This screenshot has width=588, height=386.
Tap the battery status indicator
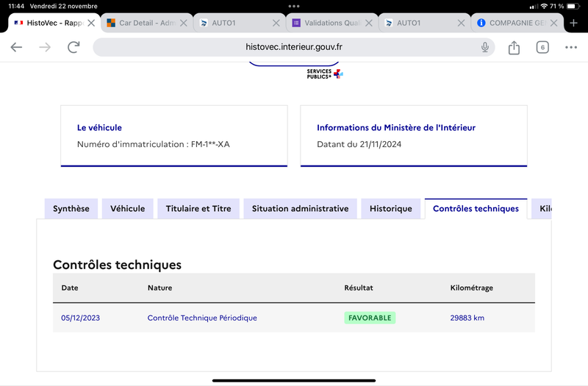coord(573,6)
